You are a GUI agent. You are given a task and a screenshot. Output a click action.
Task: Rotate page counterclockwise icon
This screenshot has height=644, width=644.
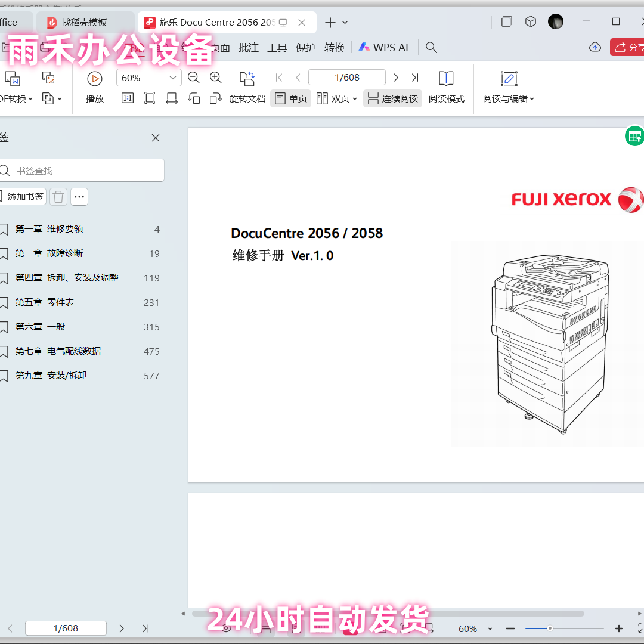point(194,98)
